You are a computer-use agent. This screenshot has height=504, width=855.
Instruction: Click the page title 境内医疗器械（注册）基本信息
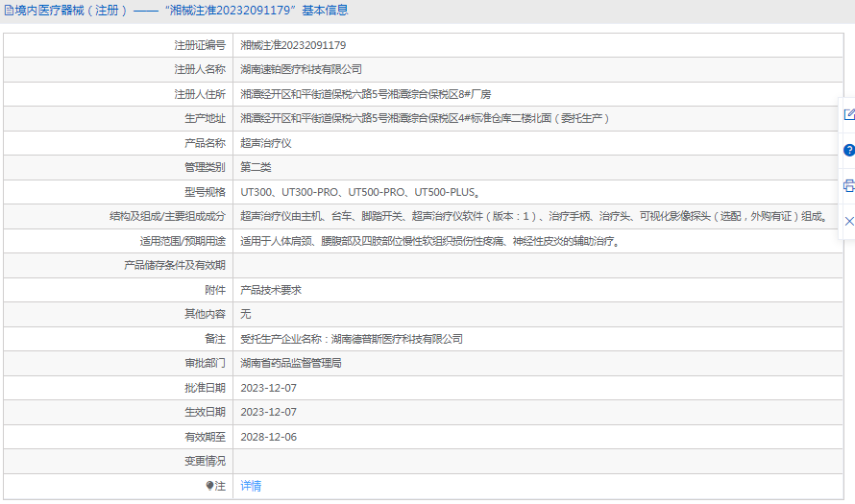tap(182, 11)
